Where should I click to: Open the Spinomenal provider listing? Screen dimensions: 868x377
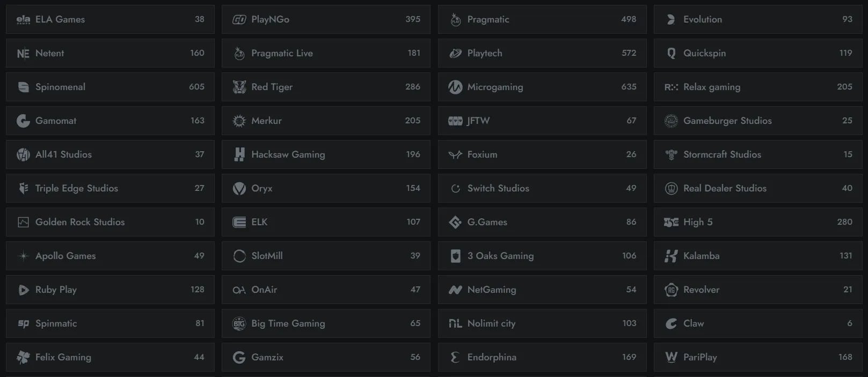click(x=110, y=87)
